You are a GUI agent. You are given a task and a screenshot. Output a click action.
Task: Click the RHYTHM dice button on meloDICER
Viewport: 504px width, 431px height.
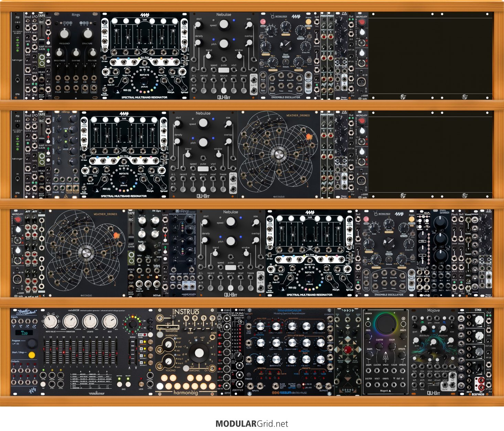click(x=119, y=384)
